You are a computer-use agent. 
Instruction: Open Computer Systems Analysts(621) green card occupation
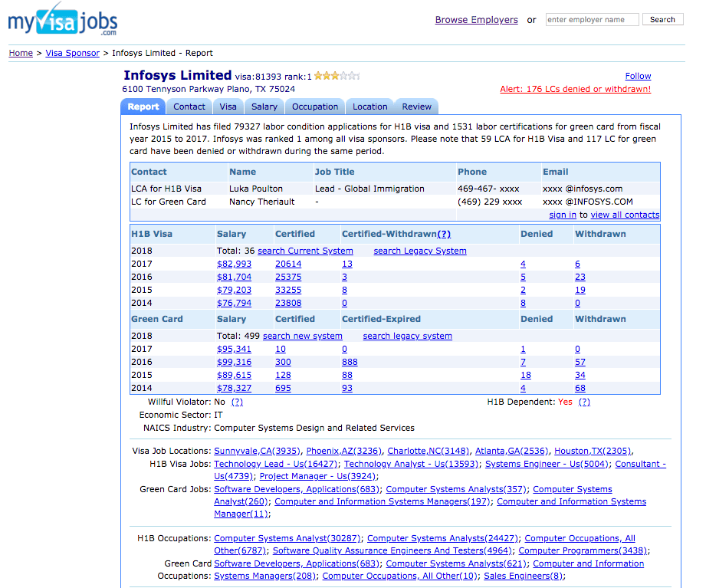pyautogui.click(x=456, y=563)
